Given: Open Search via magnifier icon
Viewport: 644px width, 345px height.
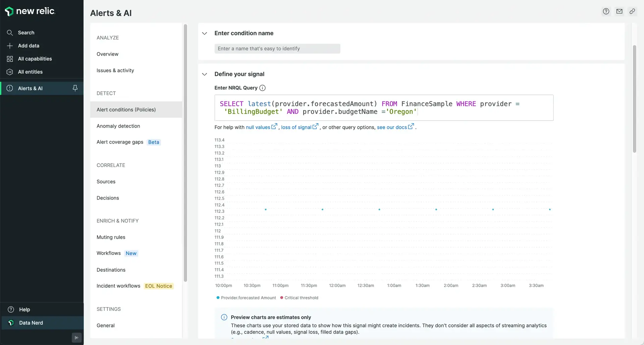Looking at the screenshot, I should (x=10, y=32).
